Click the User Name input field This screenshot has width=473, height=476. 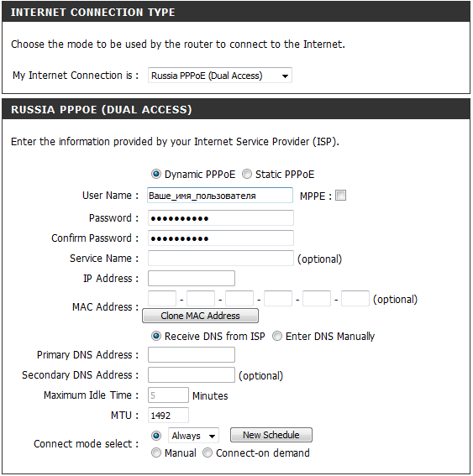click(220, 196)
